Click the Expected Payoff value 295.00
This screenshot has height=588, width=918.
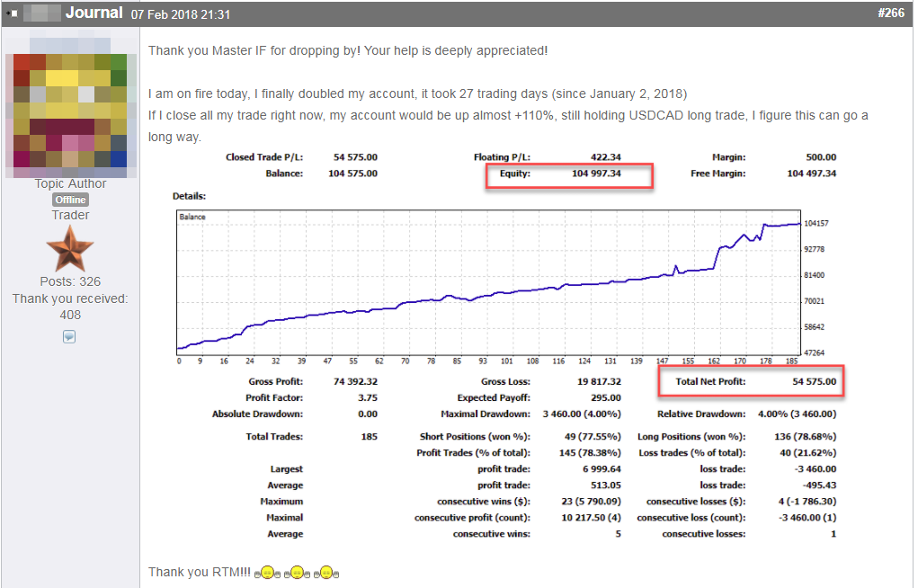[x=606, y=397]
